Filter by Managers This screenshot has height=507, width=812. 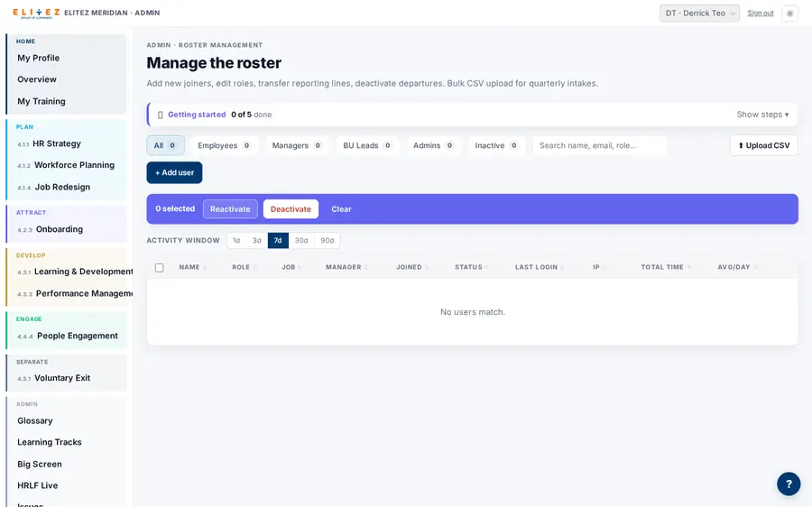[x=297, y=145]
